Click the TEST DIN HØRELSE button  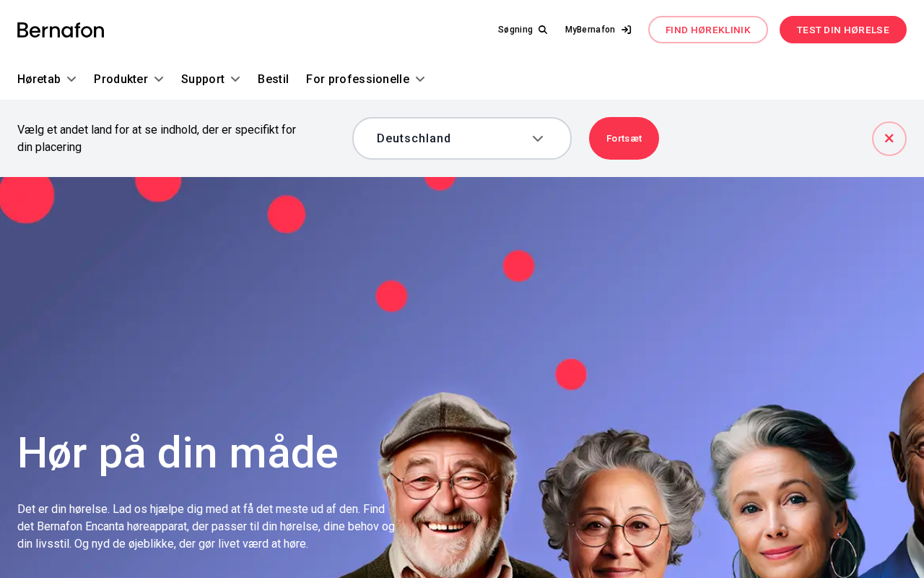click(x=843, y=30)
